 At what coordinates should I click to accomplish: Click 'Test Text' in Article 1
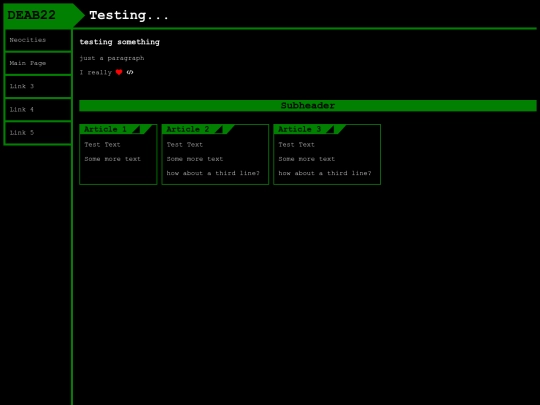point(102,145)
